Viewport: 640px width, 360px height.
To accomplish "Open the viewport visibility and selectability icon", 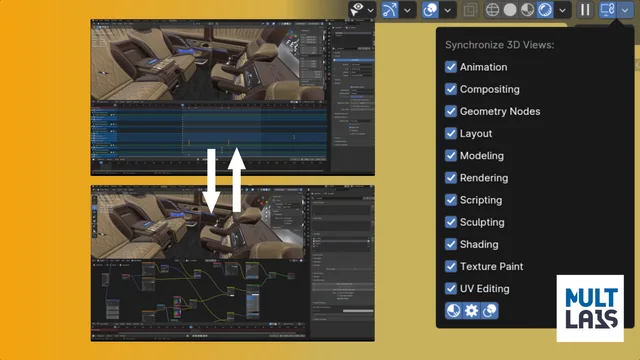I will (x=357, y=9).
